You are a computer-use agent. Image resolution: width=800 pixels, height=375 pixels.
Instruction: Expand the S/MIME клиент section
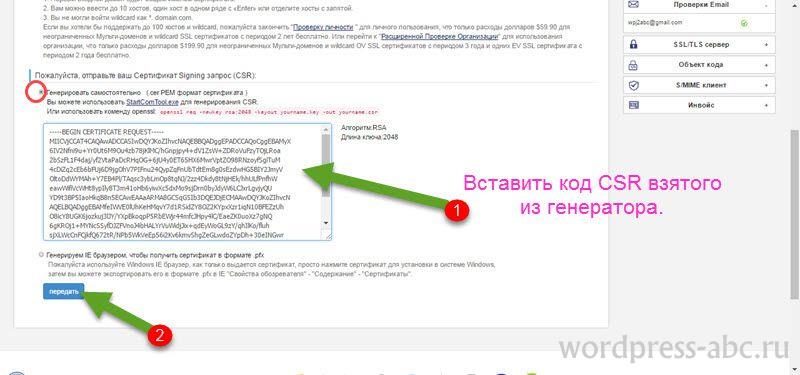(x=766, y=85)
